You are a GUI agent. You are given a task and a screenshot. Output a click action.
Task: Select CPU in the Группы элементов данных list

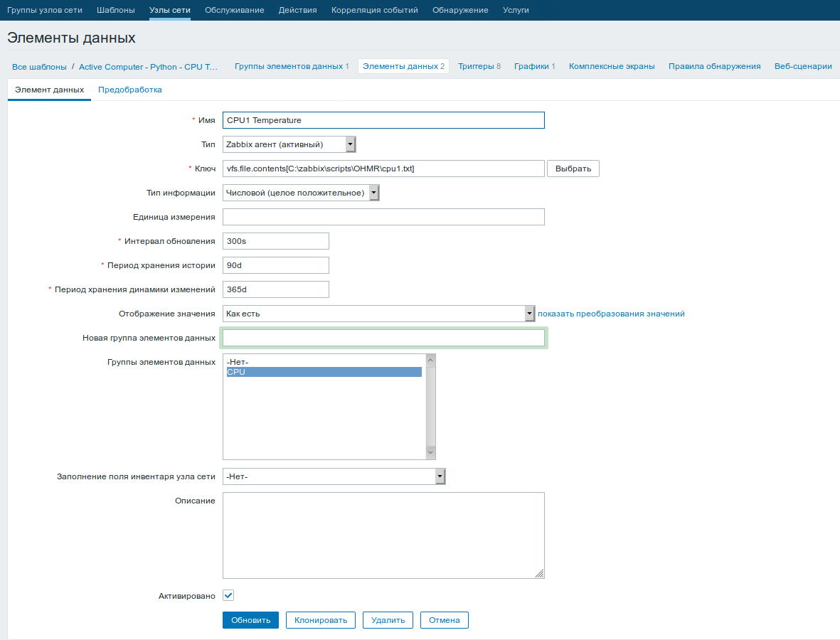pos(324,372)
